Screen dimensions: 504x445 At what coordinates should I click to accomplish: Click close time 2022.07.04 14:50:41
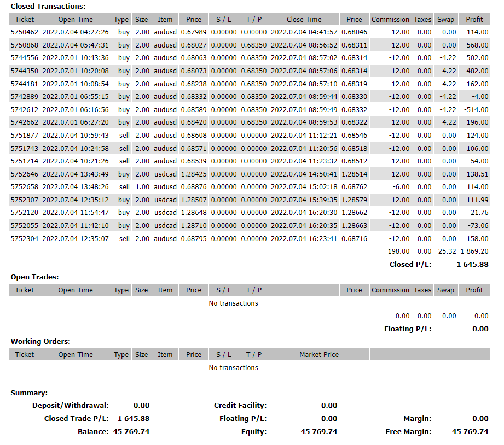pos(304,174)
